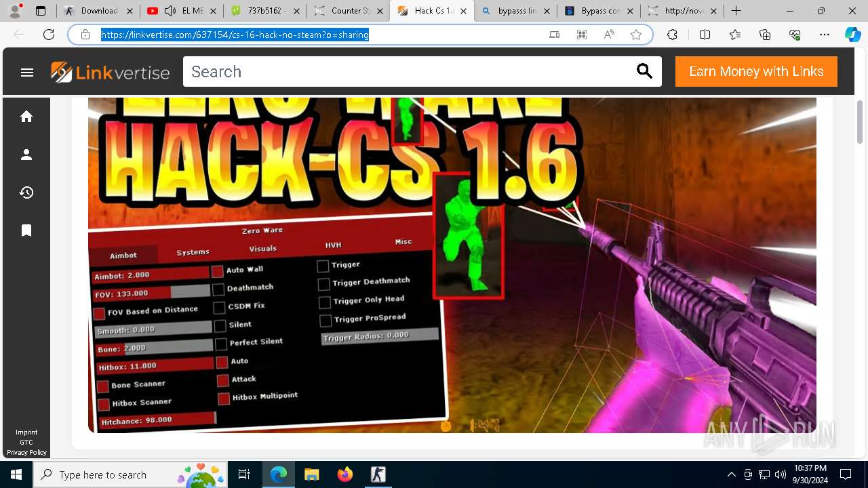Image resolution: width=868 pixels, height=488 pixels.
Task: Open the Linkvertise hamburger menu
Action: [27, 73]
